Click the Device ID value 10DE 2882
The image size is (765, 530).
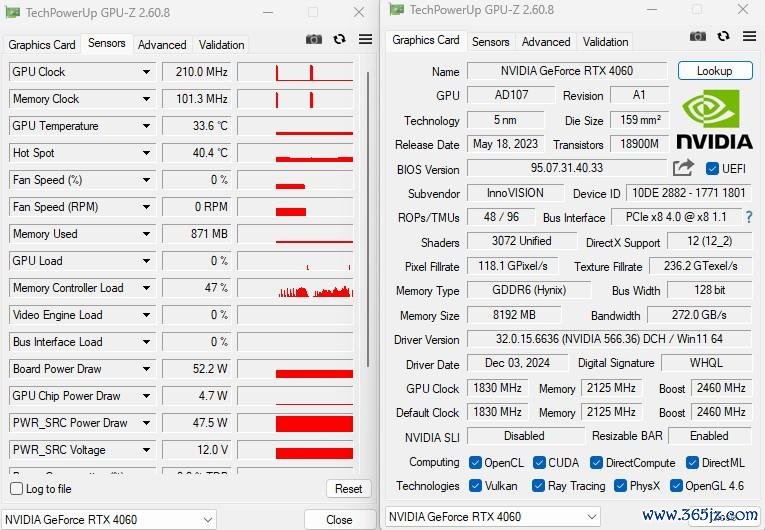(x=689, y=193)
